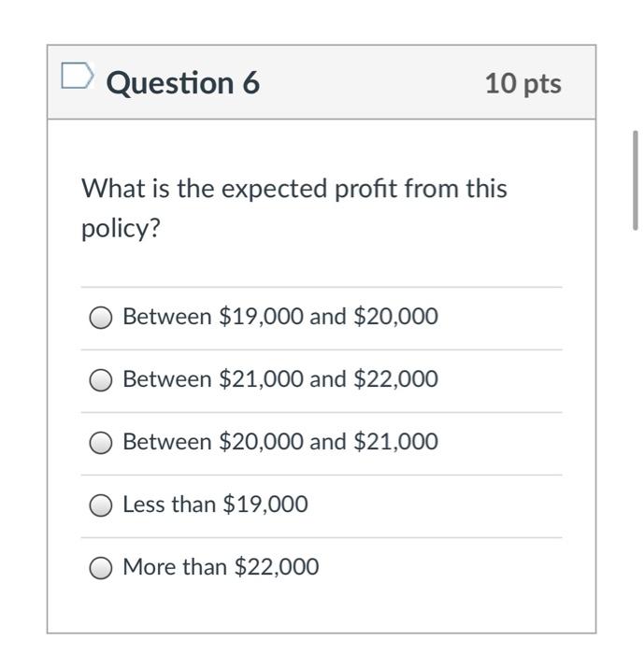The width and height of the screenshot is (644, 654).
Task: Click the 'Question 6' heading title
Action: click(183, 83)
